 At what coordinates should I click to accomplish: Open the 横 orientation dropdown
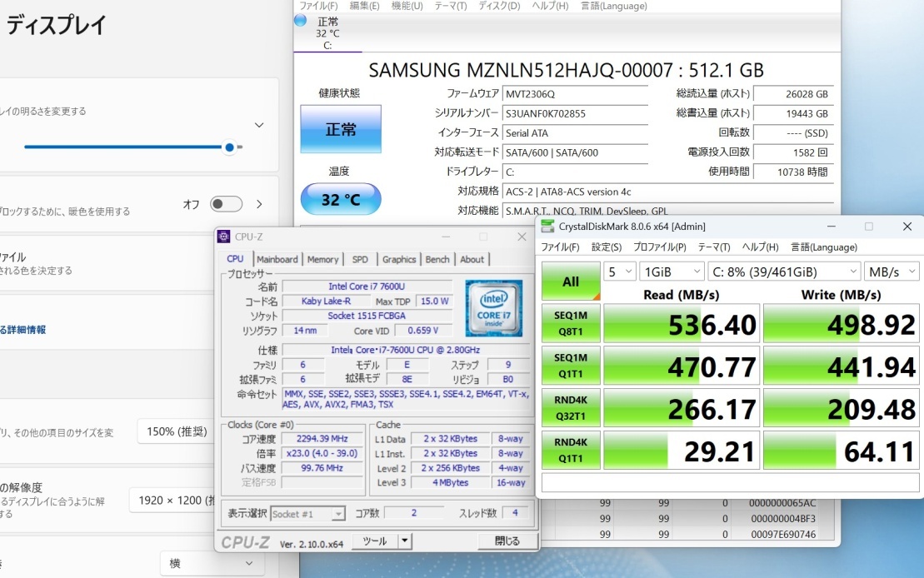(212, 563)
